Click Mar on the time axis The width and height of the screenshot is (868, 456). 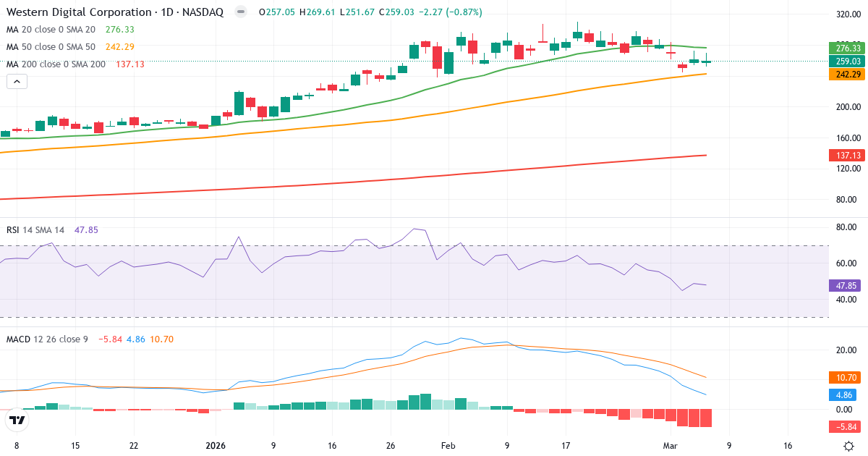point(671,447)
